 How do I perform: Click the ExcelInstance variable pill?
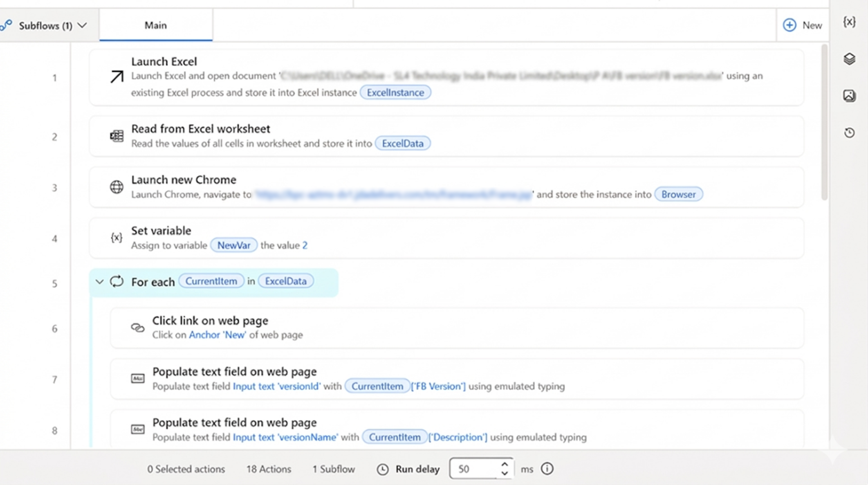[x=395, y=92]
